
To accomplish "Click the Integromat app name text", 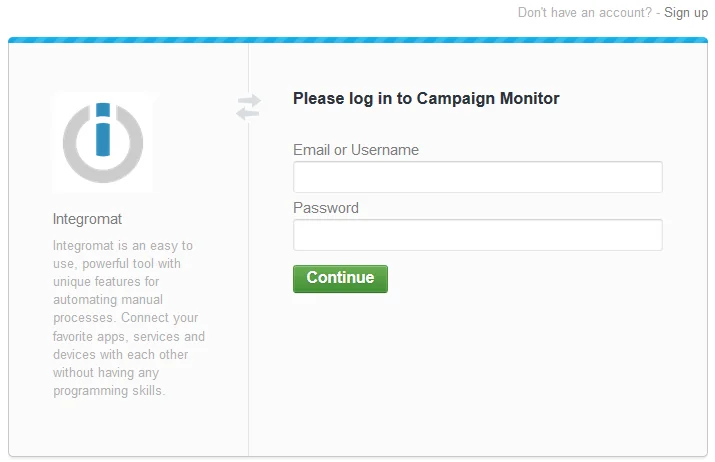I will (x=87, y=219).
